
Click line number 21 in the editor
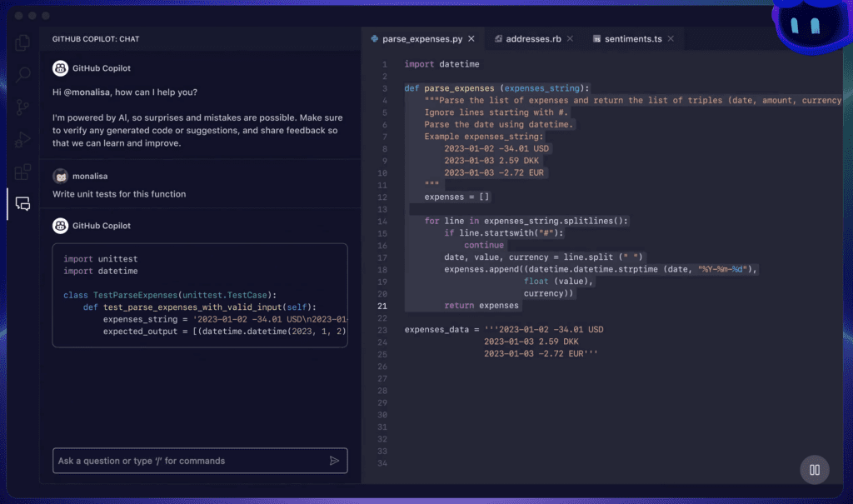pyautogui.click(x=383, y=305)
